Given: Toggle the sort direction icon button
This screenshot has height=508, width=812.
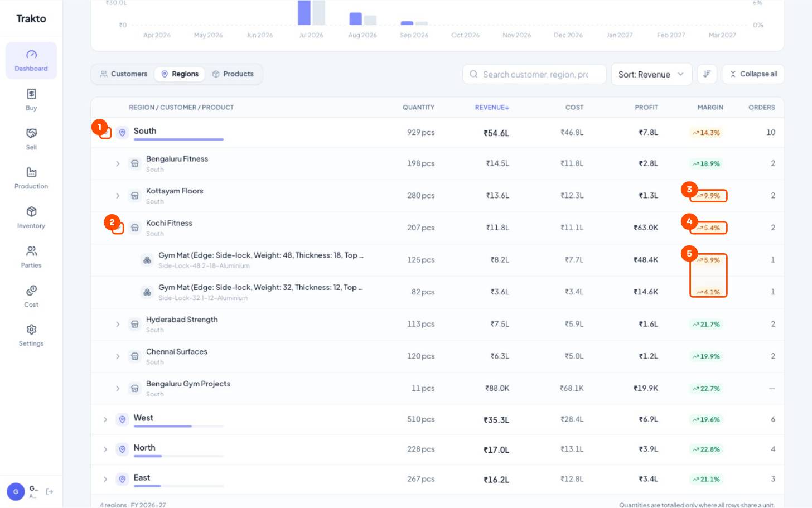Looking at the screenshot, I should coord(707,74).
